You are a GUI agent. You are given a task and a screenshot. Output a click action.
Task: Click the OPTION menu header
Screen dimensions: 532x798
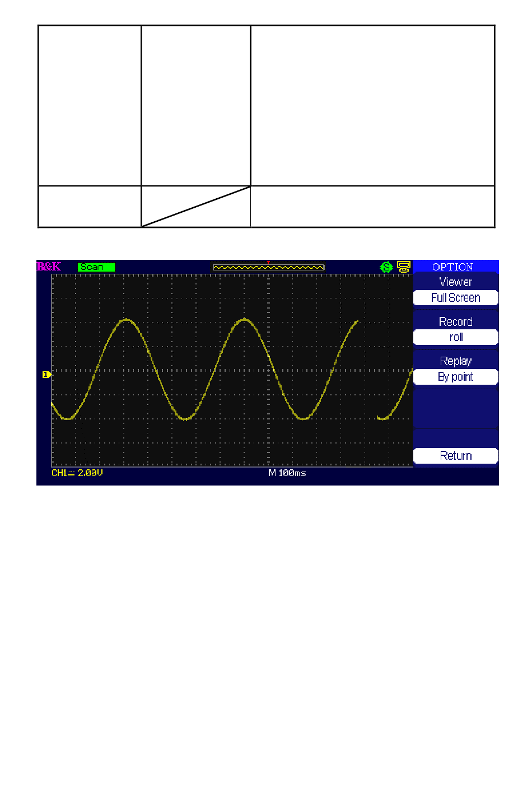click(x=452, y=267)
